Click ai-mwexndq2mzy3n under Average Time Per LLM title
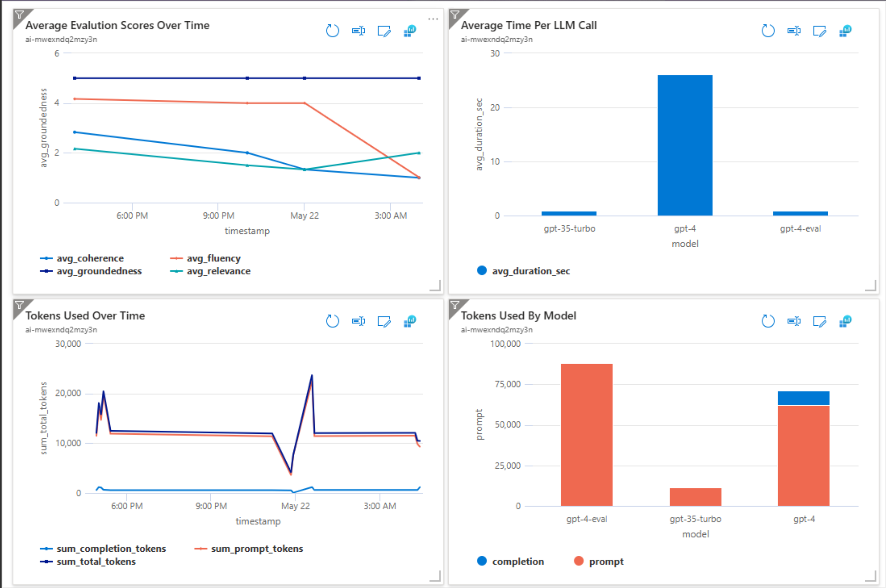The image size is (886, 588). (497, 39)
